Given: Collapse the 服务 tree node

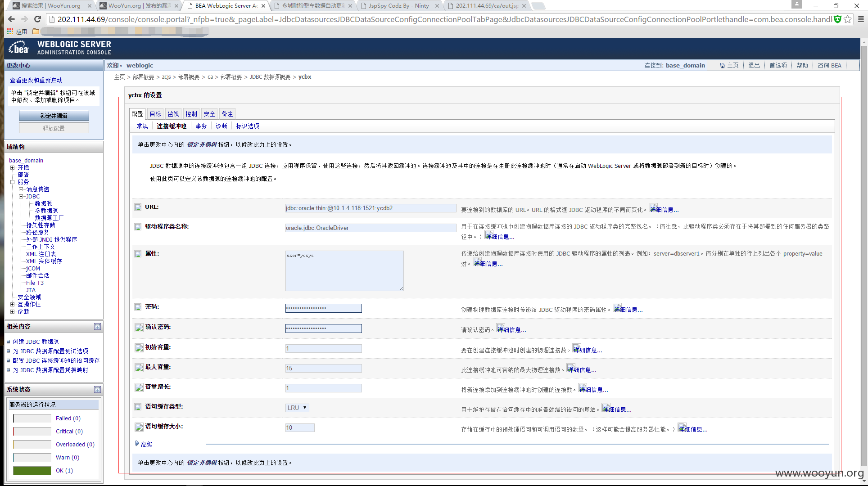Looking at the screenshot, I should point(13,182).
